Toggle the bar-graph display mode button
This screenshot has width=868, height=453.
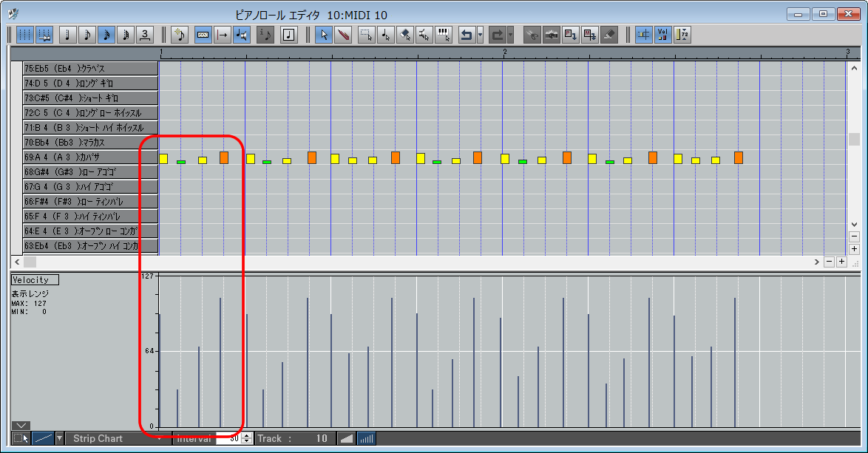[366, 438]
